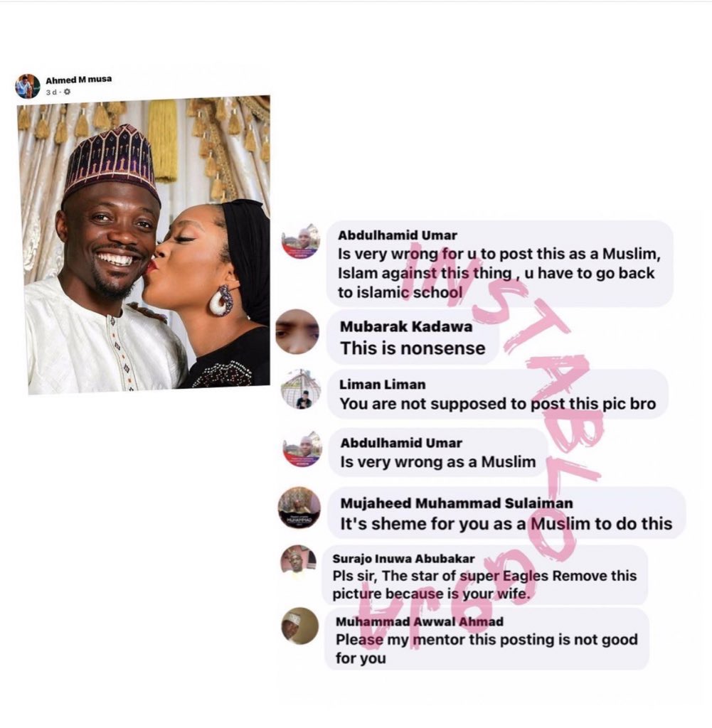The height and width of the screenshot is (728, 712).
Task: Click Muhammad Awwal Ahmad's name
Action: pos(420,621)
